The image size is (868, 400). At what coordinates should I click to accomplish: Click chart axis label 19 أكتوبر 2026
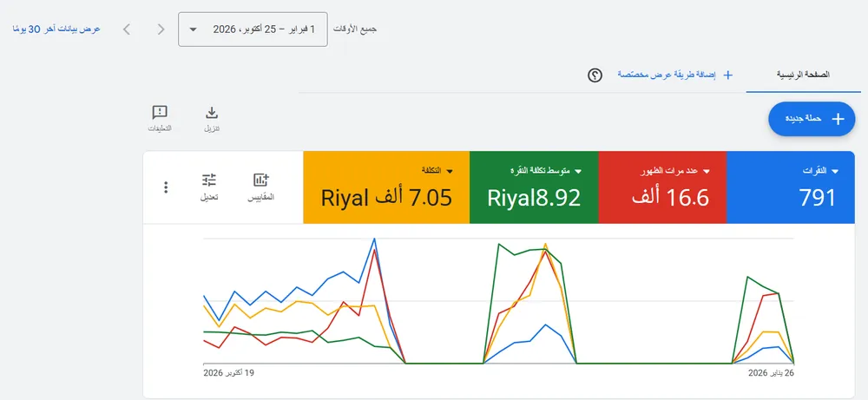click(228, 373)
